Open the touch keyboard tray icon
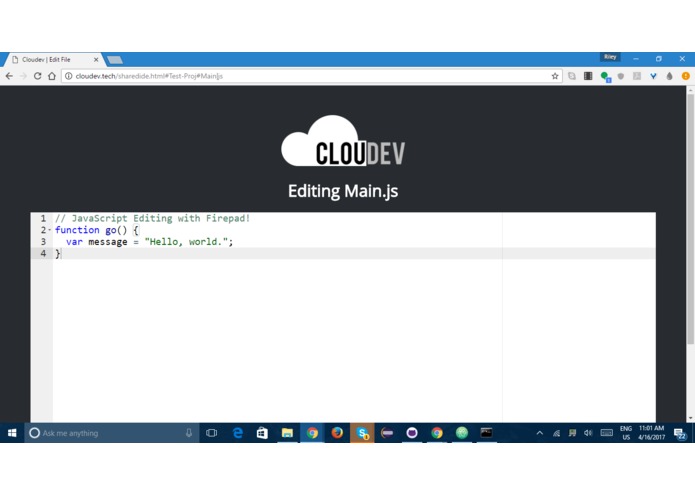The image size is (695, 494). [606, 433]
